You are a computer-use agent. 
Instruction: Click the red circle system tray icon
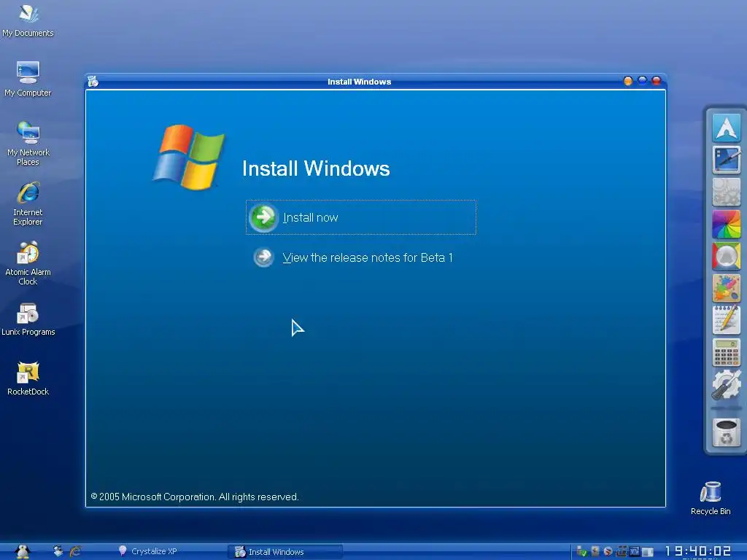click(608, 551)
